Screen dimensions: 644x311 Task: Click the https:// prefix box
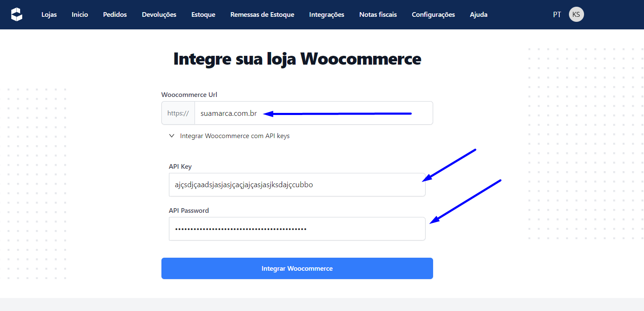(178, 113)
